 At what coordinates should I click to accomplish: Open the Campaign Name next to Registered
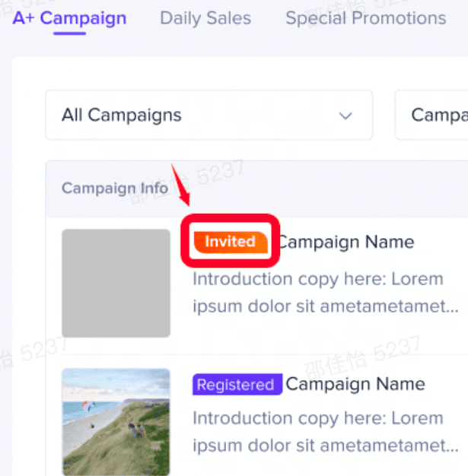pyautogui.click(x=355, y=384)
